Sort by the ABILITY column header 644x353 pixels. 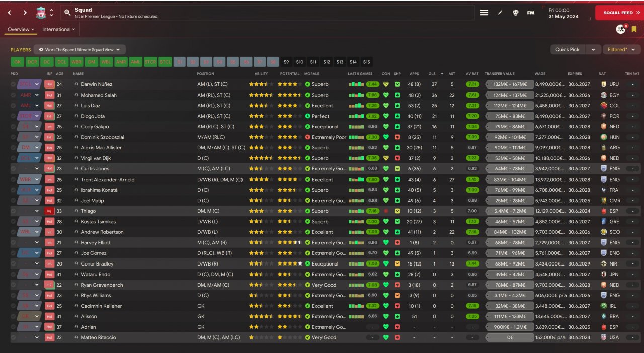(261, 74)
